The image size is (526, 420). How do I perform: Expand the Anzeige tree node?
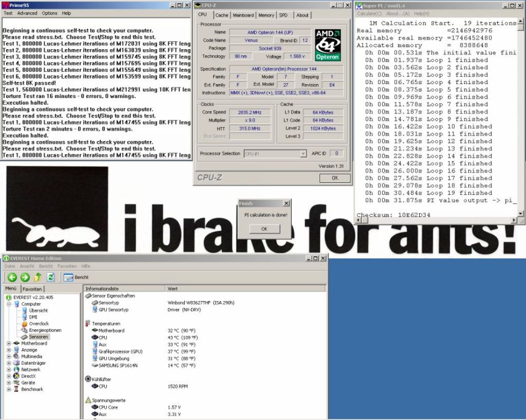tap(9, 350)
